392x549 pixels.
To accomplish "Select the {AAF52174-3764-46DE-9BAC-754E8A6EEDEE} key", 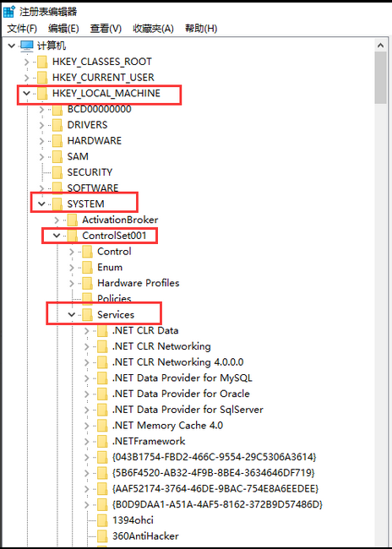I will tap(215, 488).
